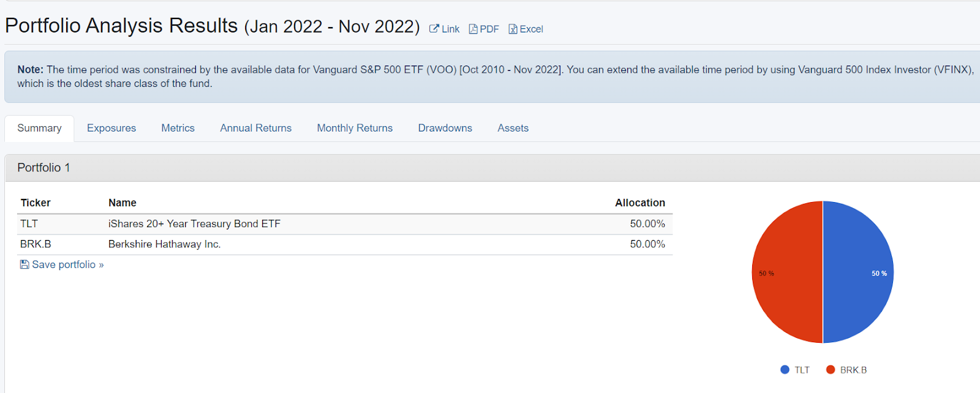Select the BRK.B ticker cell
Image resolution: width=980 pixels, height=393 pixels.
(x=36, y=244)
